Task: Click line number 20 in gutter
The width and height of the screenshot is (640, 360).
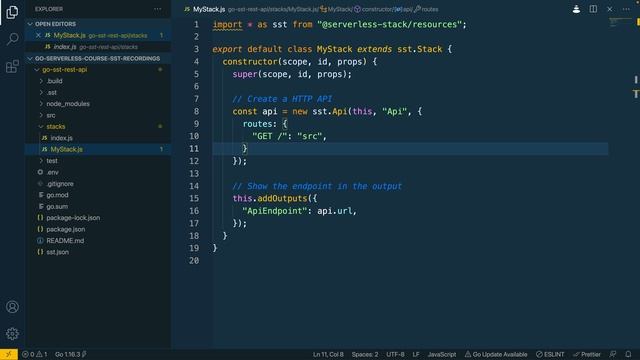Action: (194, 260)
